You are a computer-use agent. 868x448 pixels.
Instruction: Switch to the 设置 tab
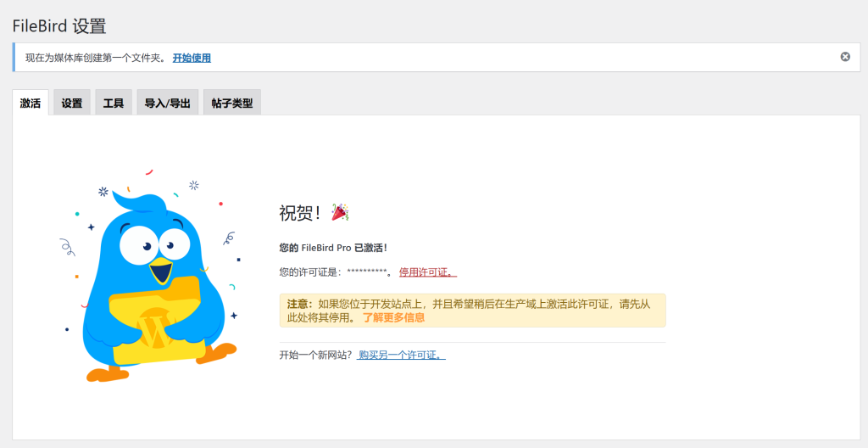click(x=72, y=103)
